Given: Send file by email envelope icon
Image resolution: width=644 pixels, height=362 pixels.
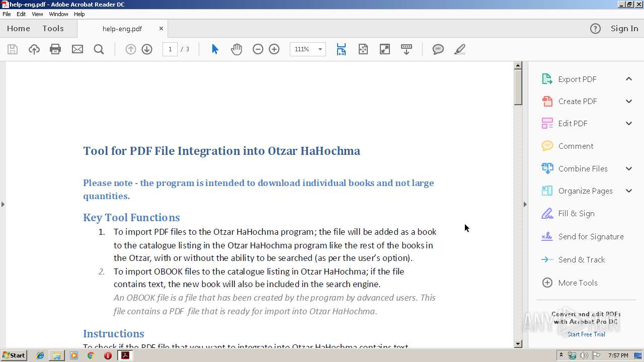Looking at the screenshot, I should pyautogui.click(x=77, y=49).
